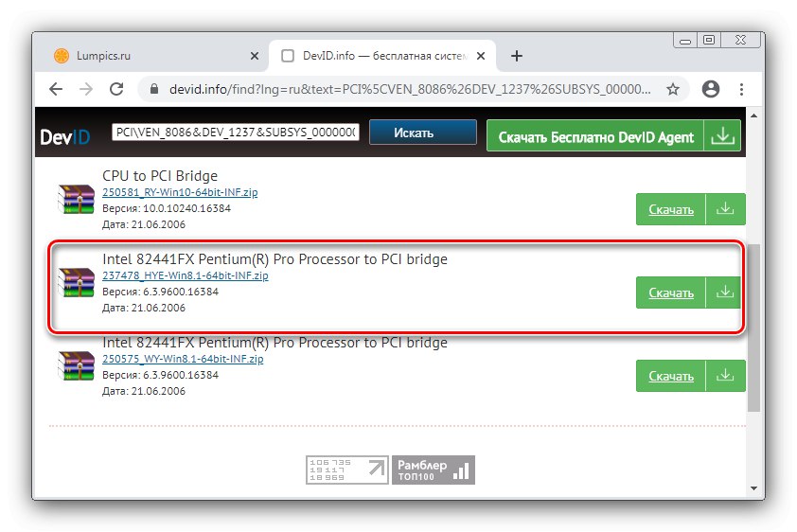This screenshot has width=797, height=532.
Task: Minimize the browser window
Action: (685, 40)
